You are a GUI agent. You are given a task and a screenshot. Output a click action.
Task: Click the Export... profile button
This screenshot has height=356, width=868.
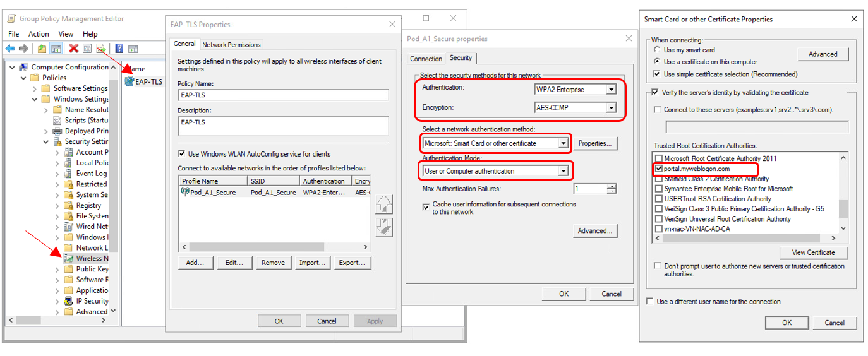353,263
